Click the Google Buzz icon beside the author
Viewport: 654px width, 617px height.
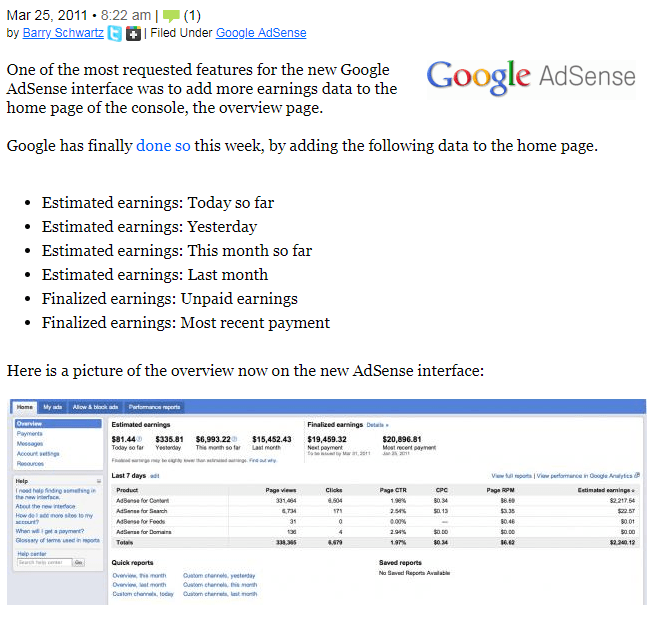(x=133, y=33)
